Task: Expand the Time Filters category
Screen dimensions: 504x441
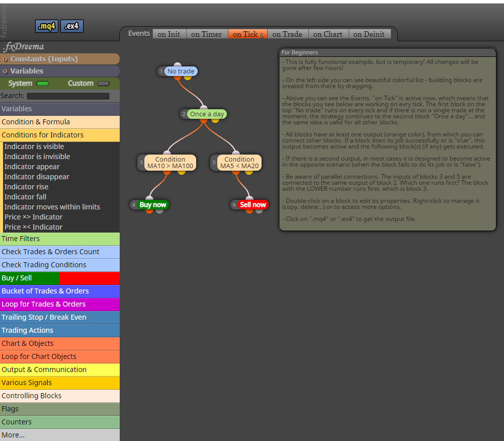Action: pos(60,239)
